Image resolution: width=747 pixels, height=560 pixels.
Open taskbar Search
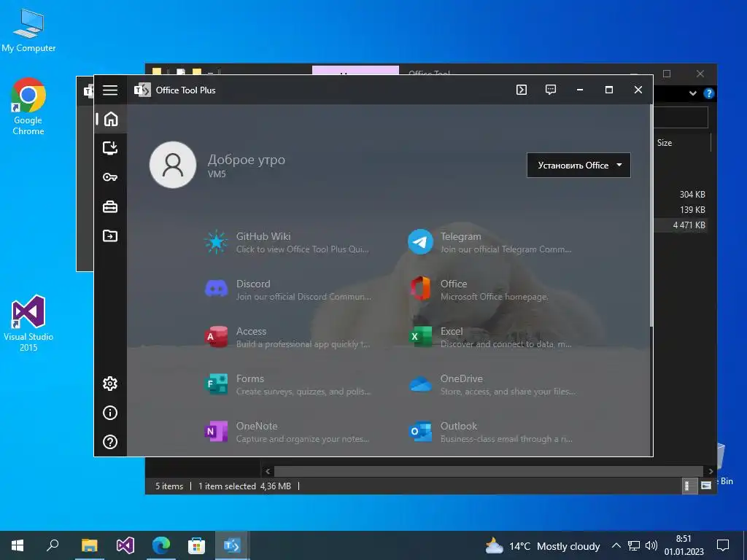point(53,545)
